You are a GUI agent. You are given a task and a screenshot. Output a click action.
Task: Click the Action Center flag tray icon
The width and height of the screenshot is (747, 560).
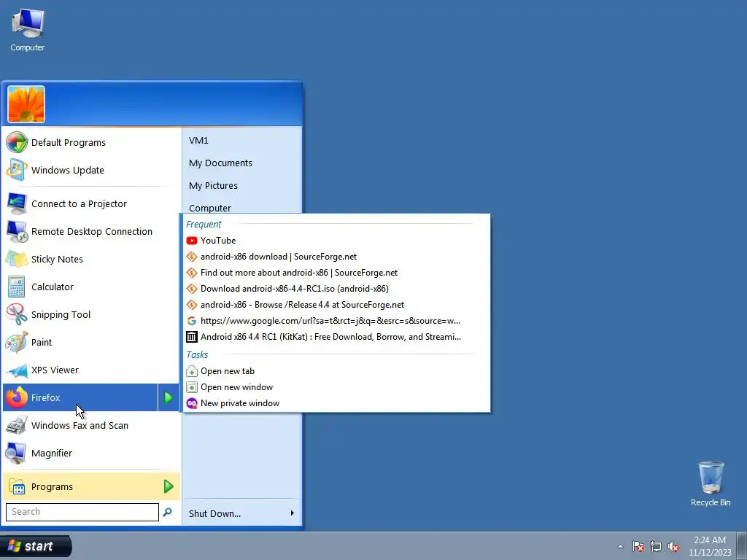click(x=638, y=546)
